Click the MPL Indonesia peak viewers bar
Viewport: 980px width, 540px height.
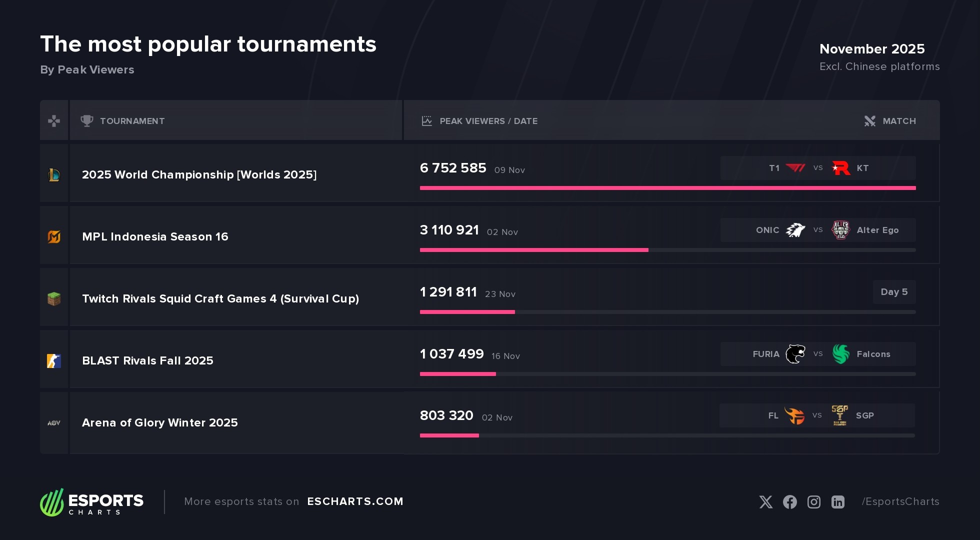(x=534, y=250)
